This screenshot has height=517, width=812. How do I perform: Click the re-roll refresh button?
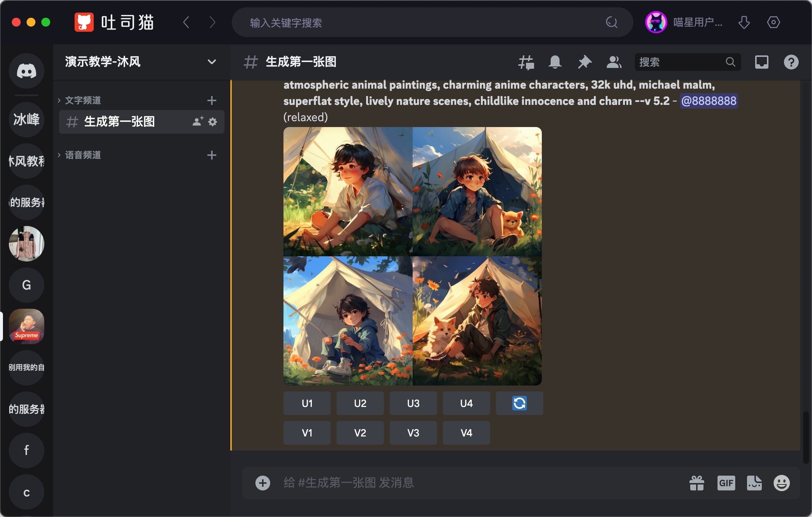[519, 403]
